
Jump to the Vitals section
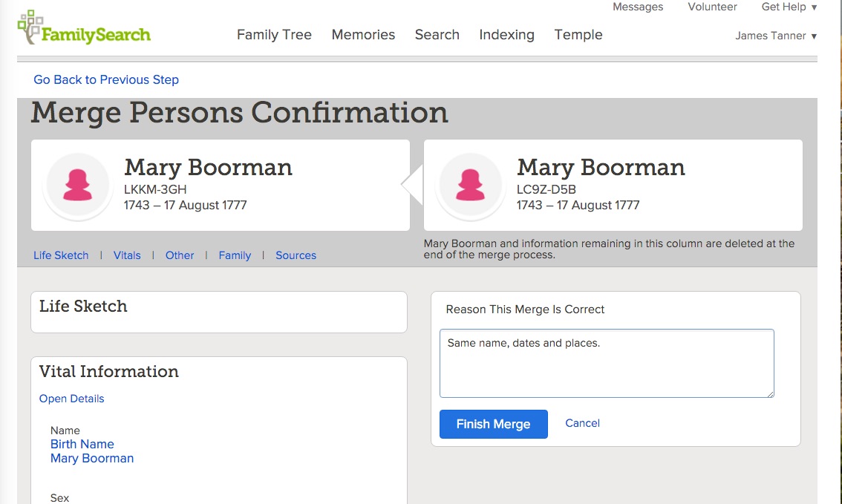pyautogui.click(x=127, y=255)
